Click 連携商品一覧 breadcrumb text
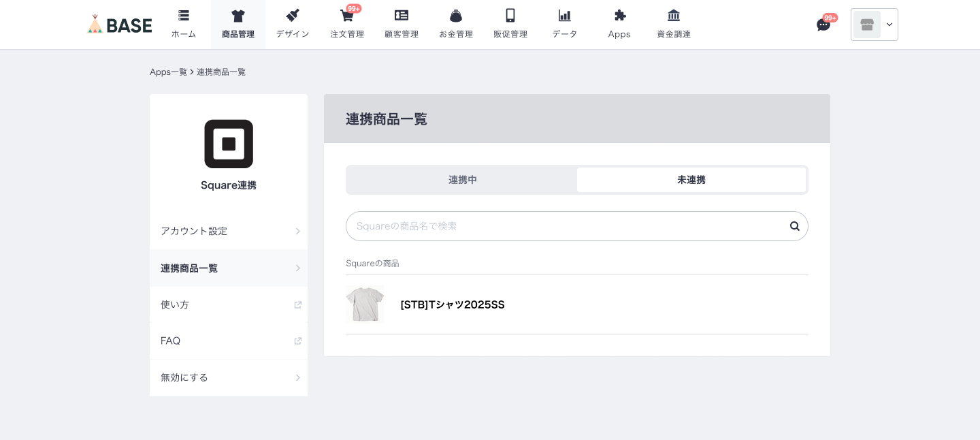This screenshot has height=440, width=980. 221,72
